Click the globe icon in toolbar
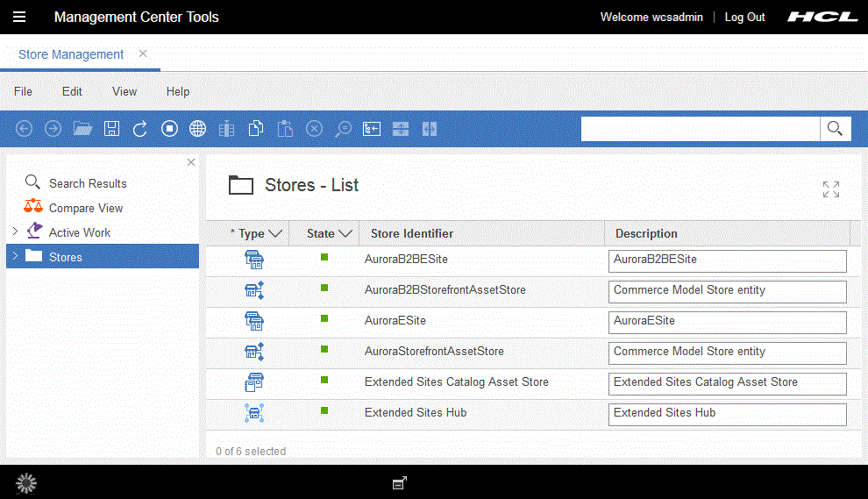This screenshot has width=868, height=499. (x=198, y=129)
